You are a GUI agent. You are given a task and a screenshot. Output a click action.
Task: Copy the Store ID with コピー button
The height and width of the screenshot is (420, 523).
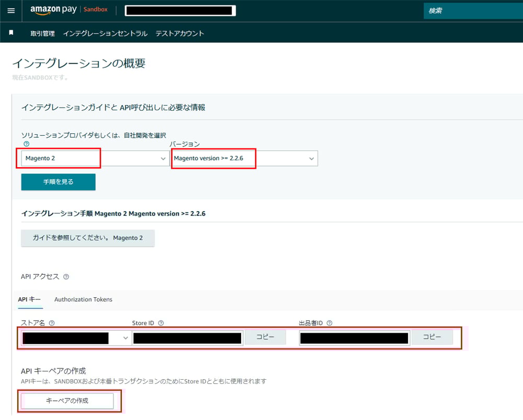[x=265, y=337]
